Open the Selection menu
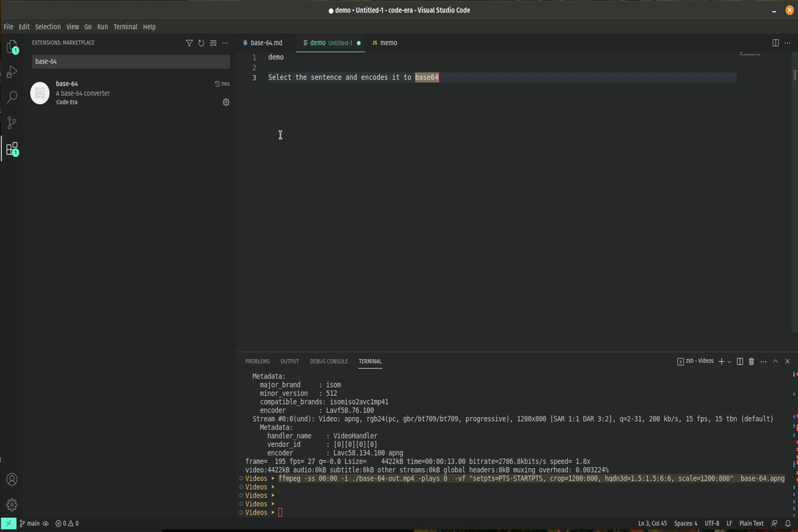 point(48,27)
